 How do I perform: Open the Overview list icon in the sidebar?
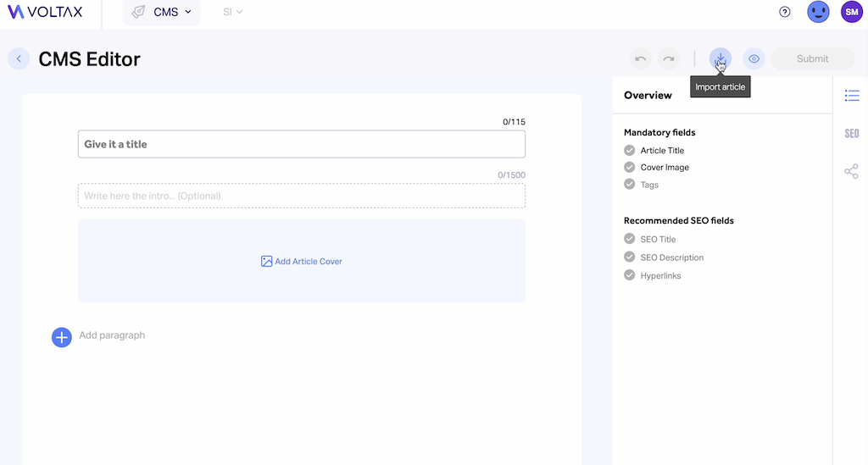tap(852, 96)
